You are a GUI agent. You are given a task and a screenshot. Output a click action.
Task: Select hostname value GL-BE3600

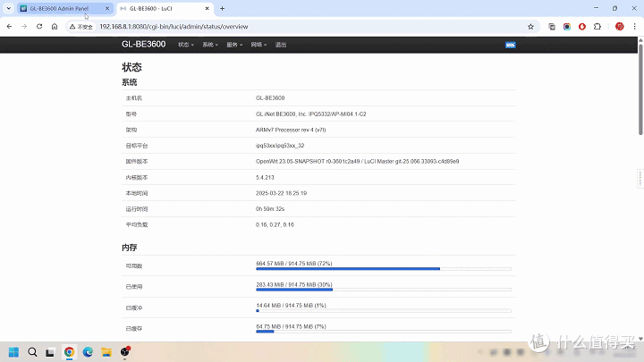tap(270, 98)
